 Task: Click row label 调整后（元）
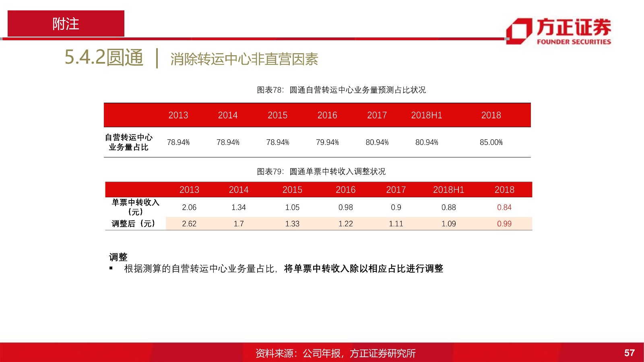(133, 223)
